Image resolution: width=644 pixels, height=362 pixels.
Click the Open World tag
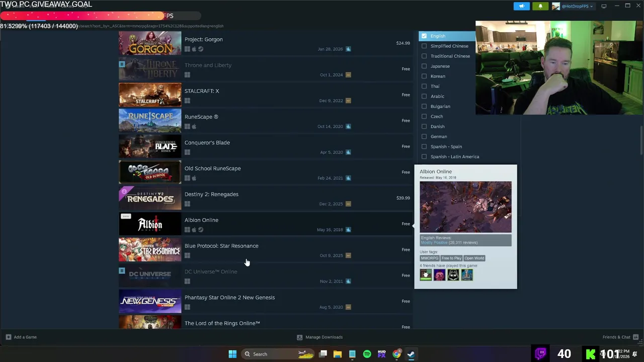coord(474,258)
